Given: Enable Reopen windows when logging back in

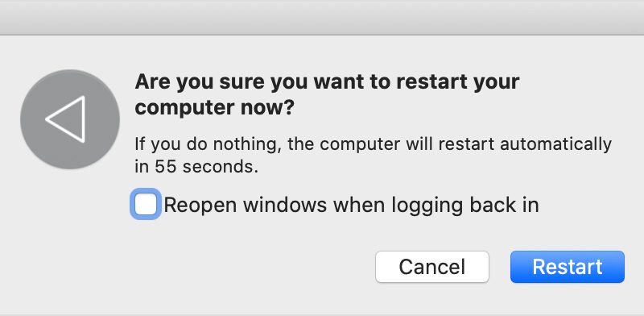Looking at the screenshot, I should coord(146,205).
